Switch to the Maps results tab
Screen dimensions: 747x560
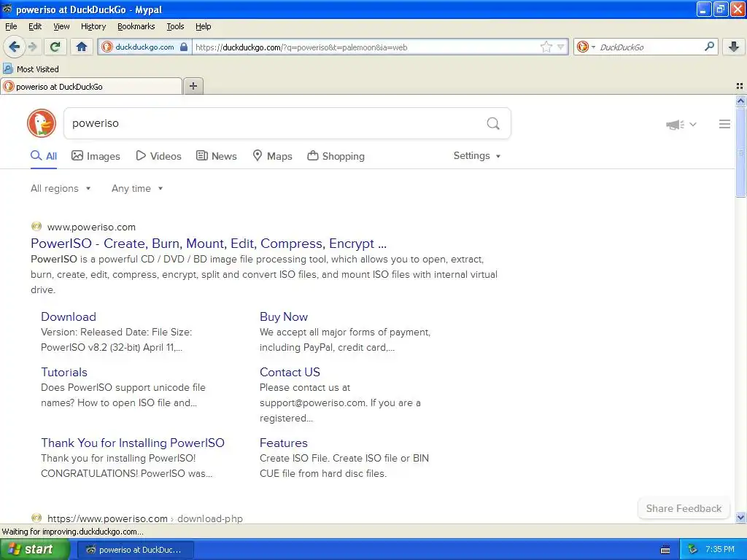[x=272, y=156]
